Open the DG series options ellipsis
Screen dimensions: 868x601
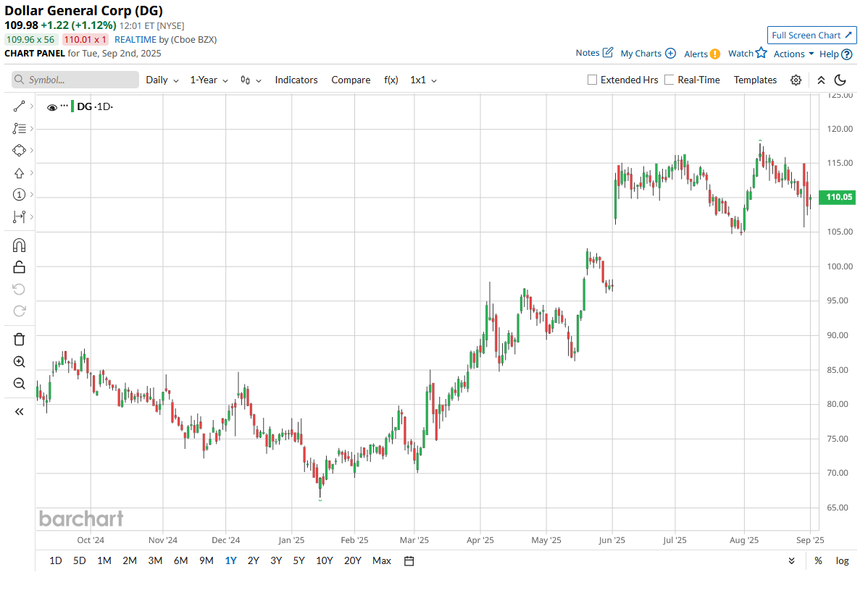click(64, 105)
